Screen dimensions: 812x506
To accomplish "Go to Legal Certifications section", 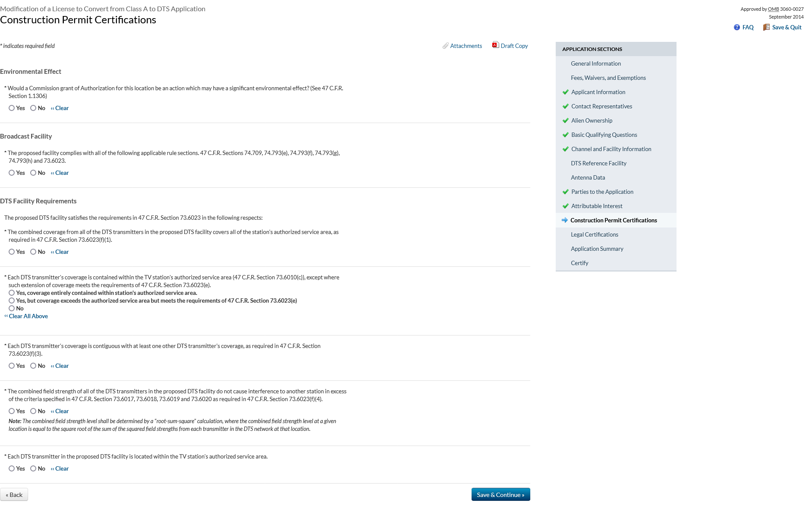I will coord(594,234).
